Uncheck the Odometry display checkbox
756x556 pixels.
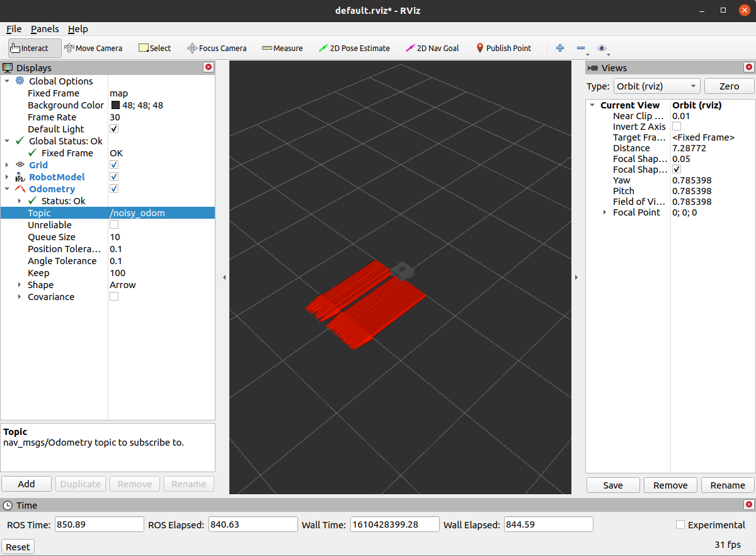[x=114, y=188]
